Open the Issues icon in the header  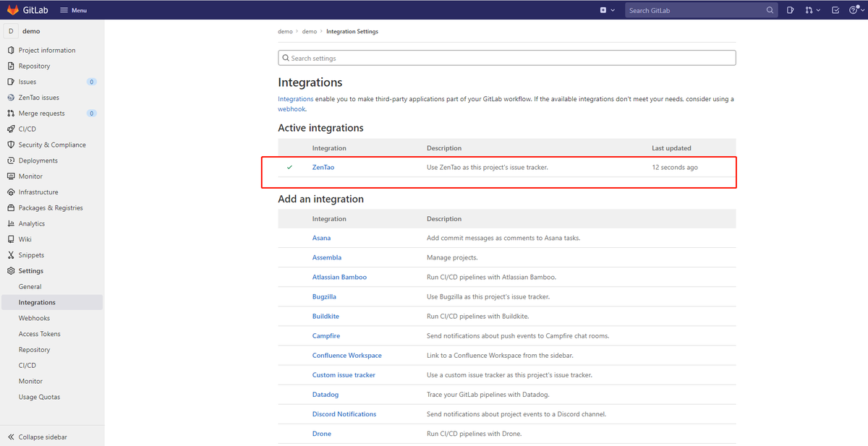[791, 10]
